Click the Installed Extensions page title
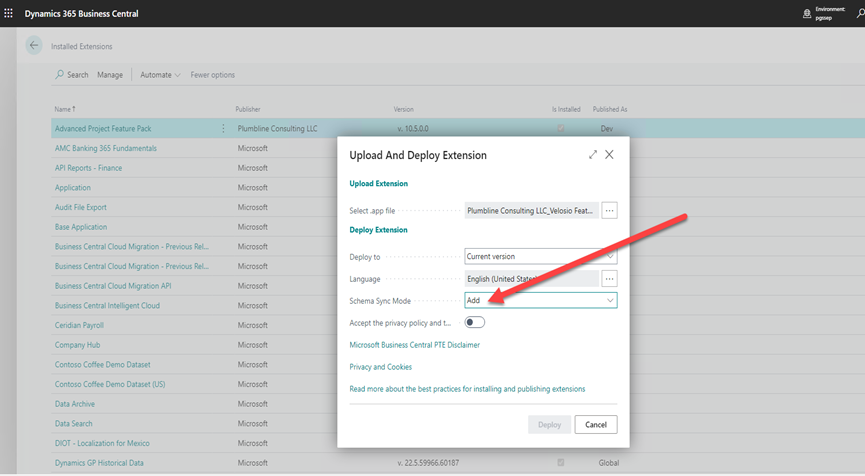The image size is (865, 476). tap(82, 46)
